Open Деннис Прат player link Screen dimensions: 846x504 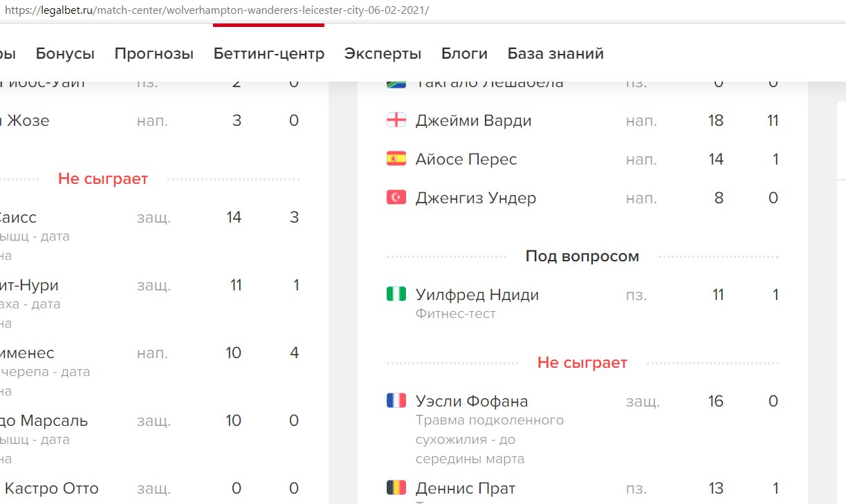click(x=465, y=489)
